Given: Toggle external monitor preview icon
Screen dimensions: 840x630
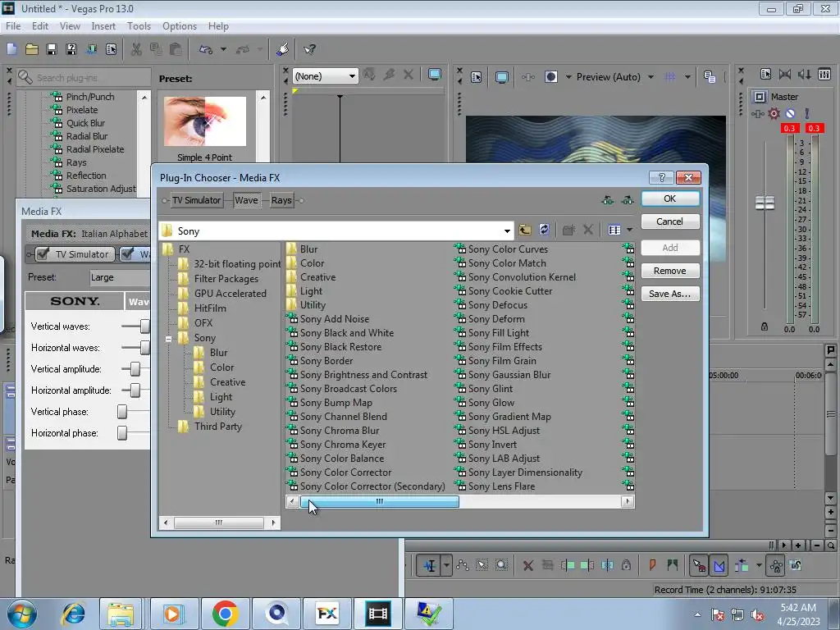Looking at the screenshot, I should 502,77.
